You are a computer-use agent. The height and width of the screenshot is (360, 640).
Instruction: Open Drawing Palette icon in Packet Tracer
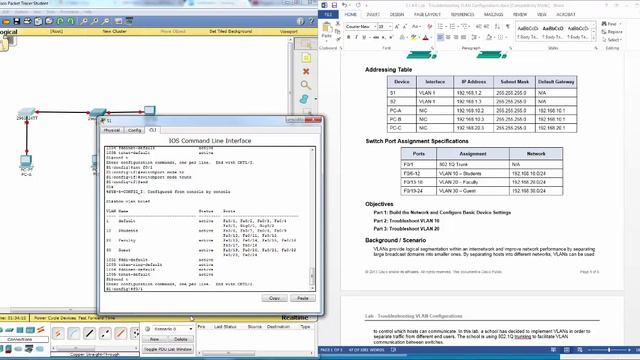(118, 21)
